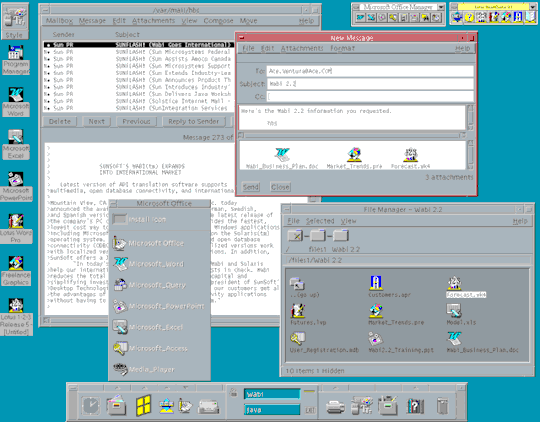540x422 pixels.
Task: Expand subpanel arrow above yellow windows icon
Action: tap(145, 388)
